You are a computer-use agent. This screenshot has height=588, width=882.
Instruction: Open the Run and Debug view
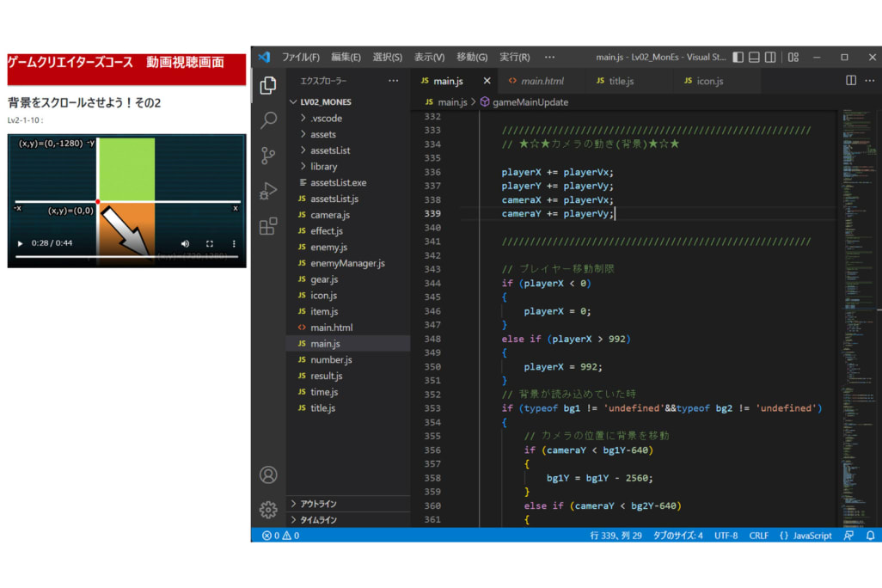click(268, 191)
